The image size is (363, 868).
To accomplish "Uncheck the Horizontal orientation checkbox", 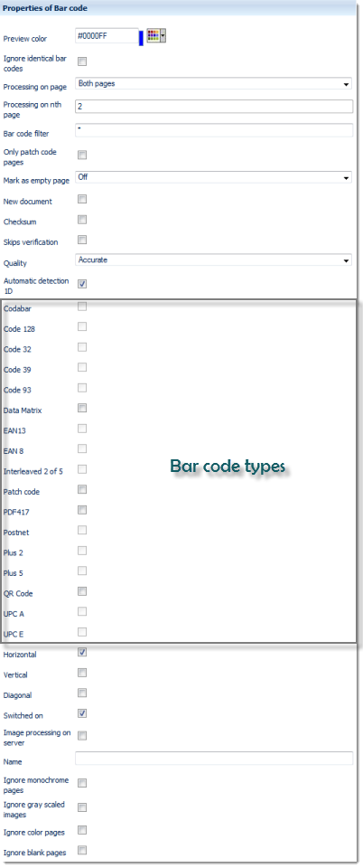I will [82, 652].
